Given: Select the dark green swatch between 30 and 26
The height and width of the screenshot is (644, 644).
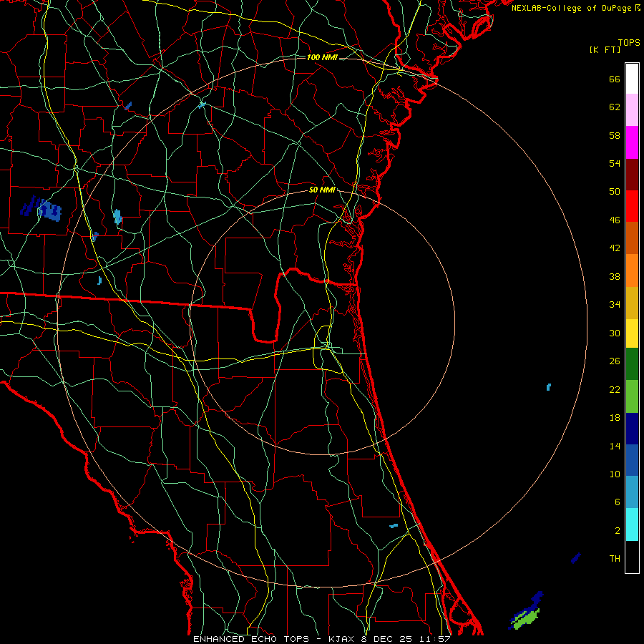Looking at the screenshot, I should tap(632, 364).
